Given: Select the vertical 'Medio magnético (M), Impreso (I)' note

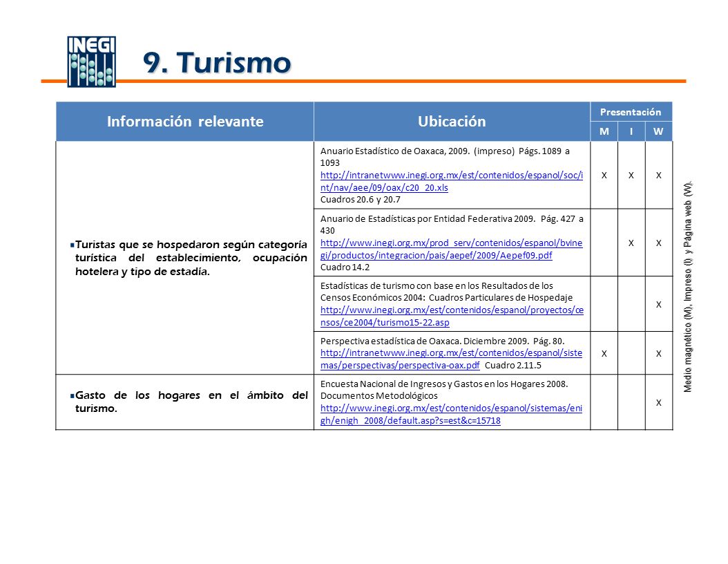Looking at the screenshot, I should coord(688,287).
